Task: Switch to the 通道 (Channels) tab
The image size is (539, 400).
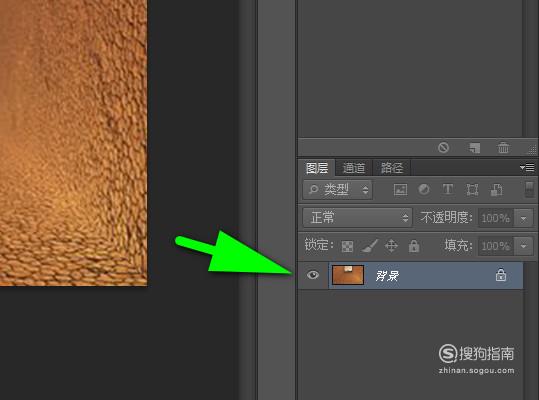Action: pos(354,168)
